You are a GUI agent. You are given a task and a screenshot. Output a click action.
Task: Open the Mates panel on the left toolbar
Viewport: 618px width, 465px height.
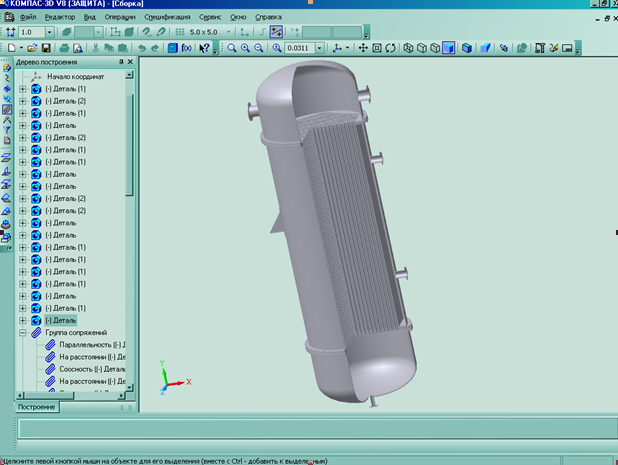pyautogui.click(x=7, y=109)
